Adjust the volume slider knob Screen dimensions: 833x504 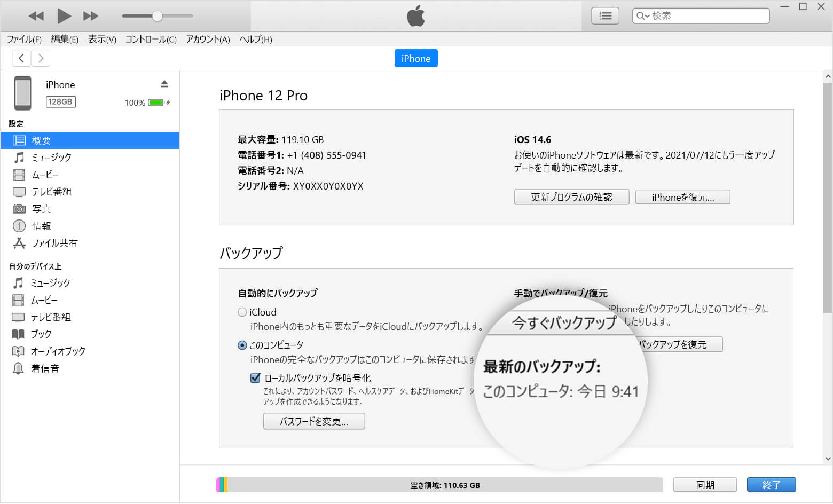tap(157, 16)
